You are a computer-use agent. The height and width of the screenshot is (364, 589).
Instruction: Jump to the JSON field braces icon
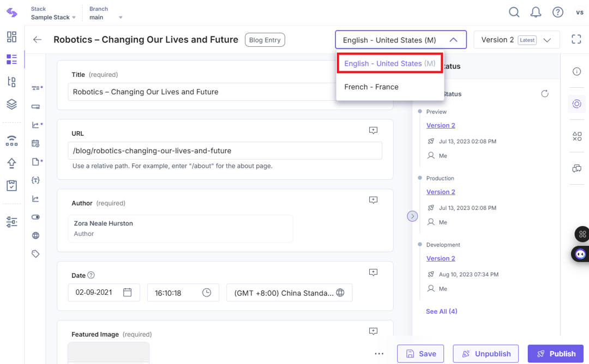[x=35, y=180]
